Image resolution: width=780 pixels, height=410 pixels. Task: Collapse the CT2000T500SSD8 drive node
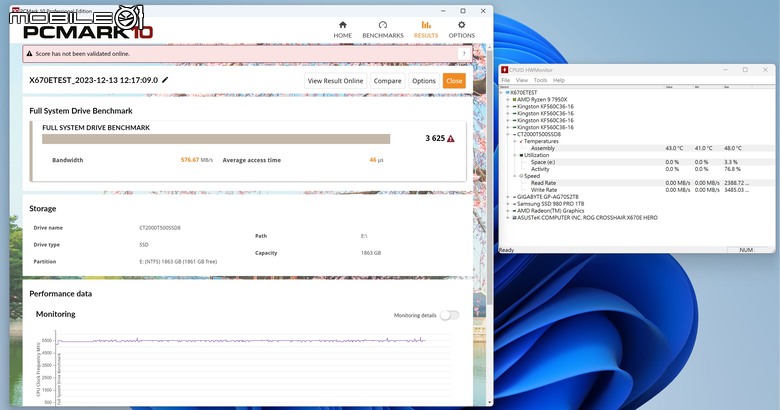[508, 134]
